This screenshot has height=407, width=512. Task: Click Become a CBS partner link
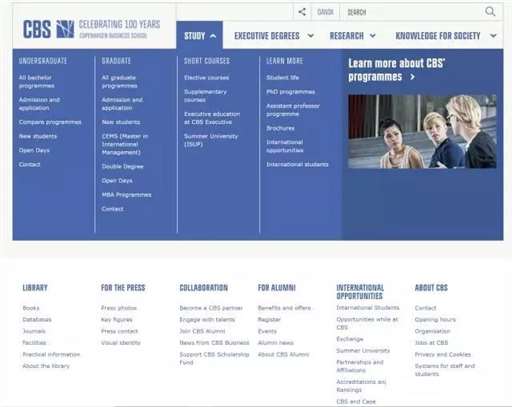point(211,308)
